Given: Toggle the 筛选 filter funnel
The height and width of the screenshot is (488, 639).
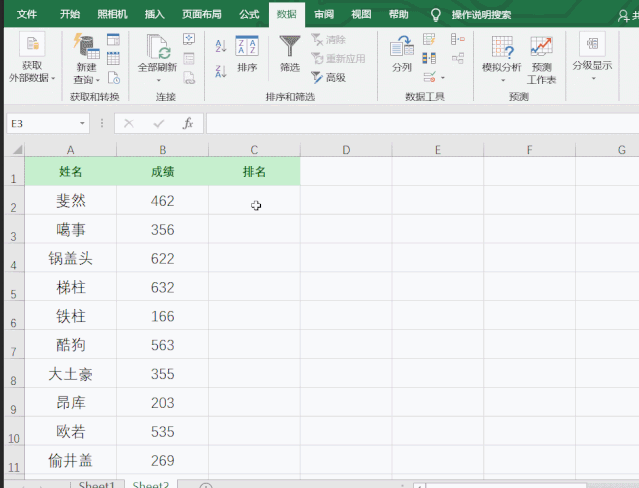Looking at the screenshot, I should point(290,54).
